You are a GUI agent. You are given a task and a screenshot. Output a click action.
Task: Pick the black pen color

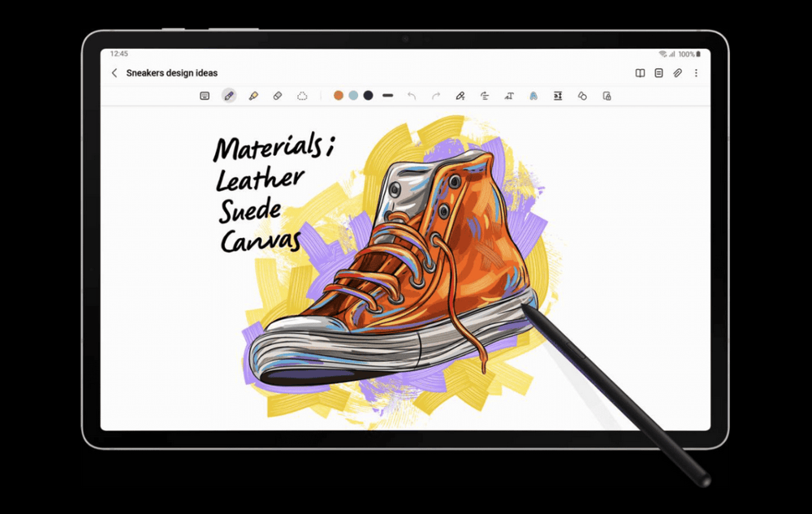click(368, 96)
